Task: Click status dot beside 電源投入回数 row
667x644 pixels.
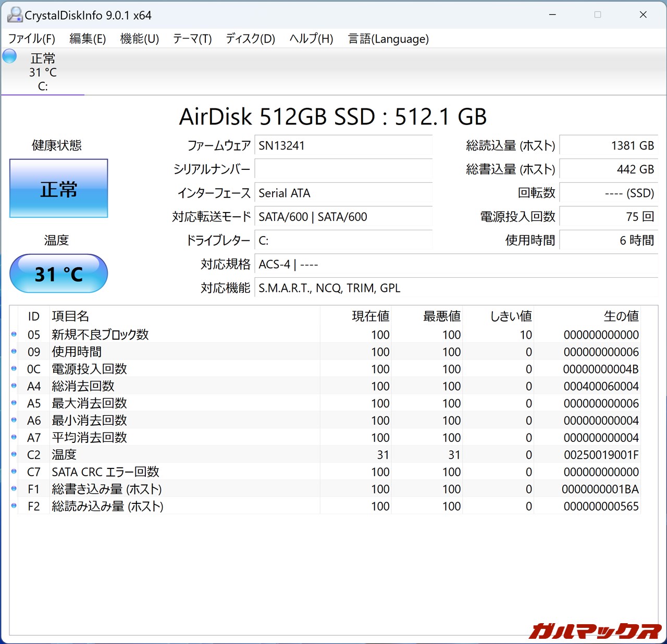Action: click(14, 369)
